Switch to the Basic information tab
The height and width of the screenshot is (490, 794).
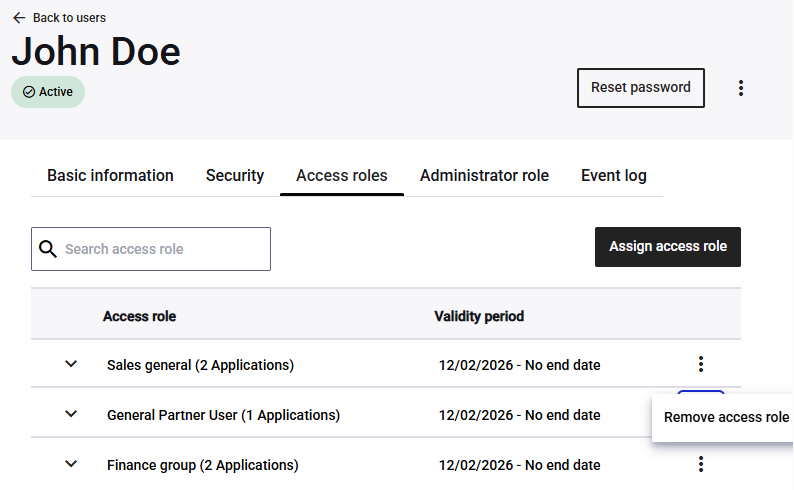(110, 175)
